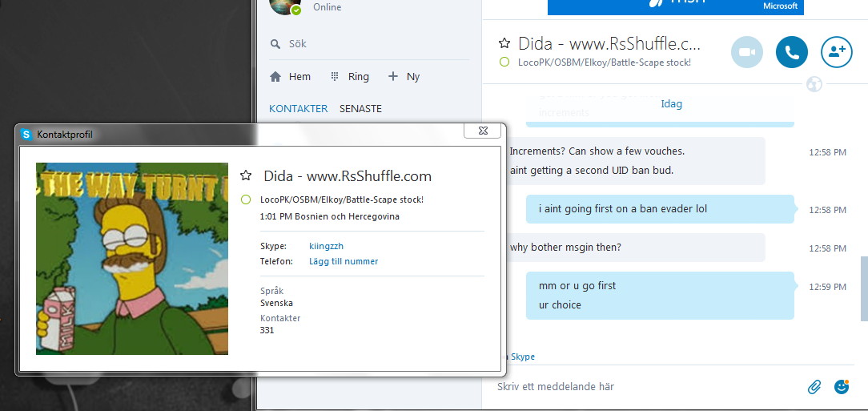This screenshot has height=411, width=868.
Task: Close the Kontaktprofil window
Action: (483, 131)
